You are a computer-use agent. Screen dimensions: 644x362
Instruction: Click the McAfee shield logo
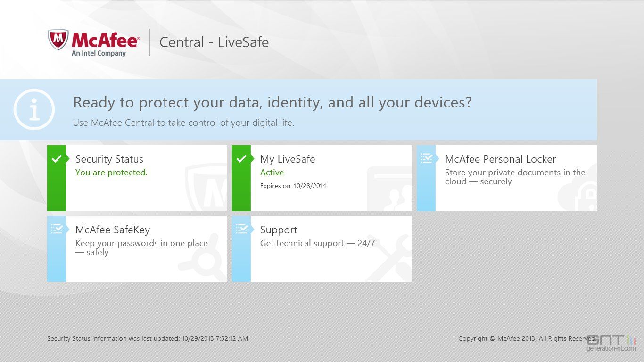(x=58, y=40)
